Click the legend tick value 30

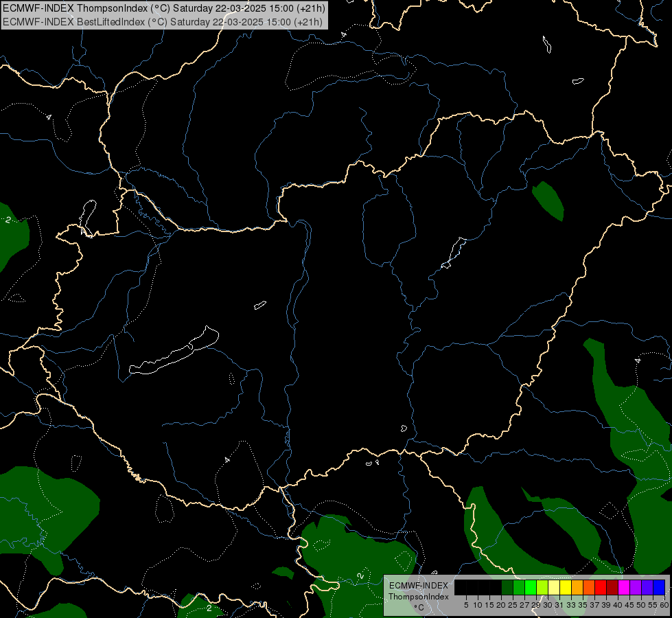[x=547, y=605]
